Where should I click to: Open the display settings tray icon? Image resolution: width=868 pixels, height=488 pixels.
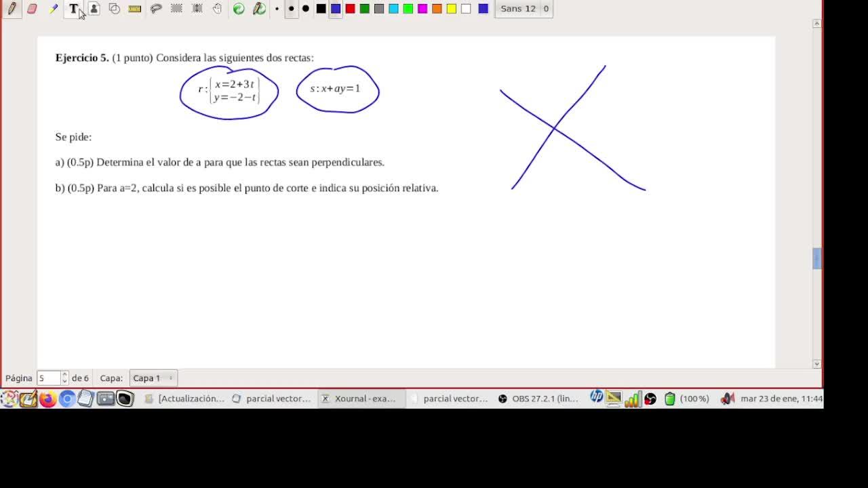614,399
